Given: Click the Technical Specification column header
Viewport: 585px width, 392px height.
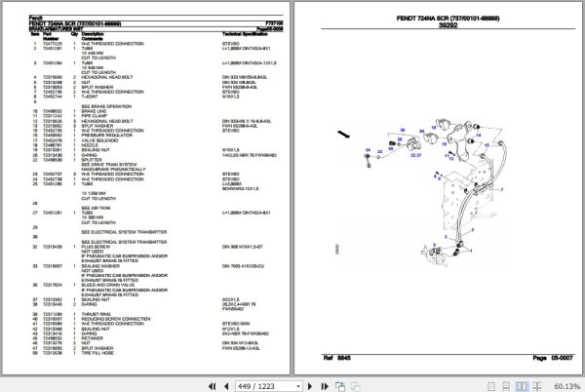Looking at the screenshot, I should point(245,34).
